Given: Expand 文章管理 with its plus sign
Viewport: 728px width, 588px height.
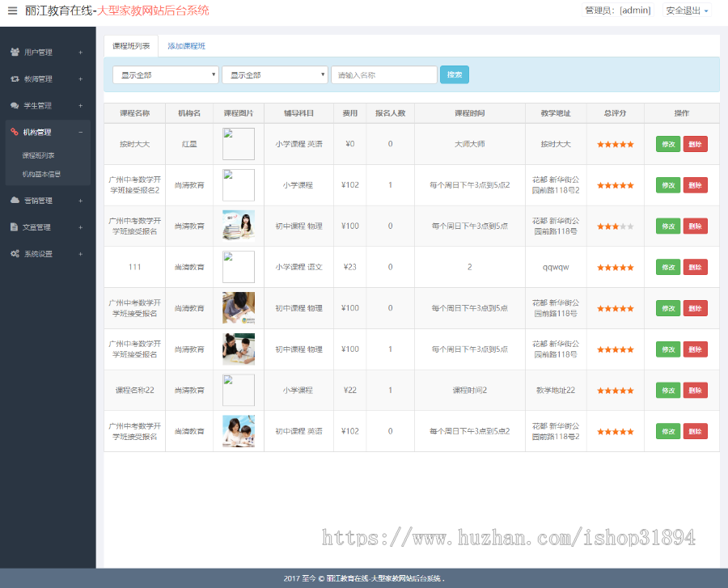Looking at the screenshot, I should point(81,227).
